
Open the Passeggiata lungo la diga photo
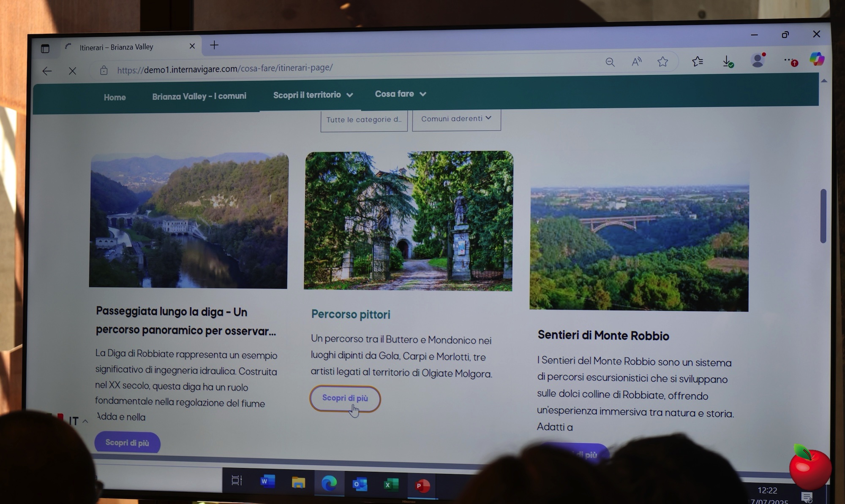[x=188, y=220]
